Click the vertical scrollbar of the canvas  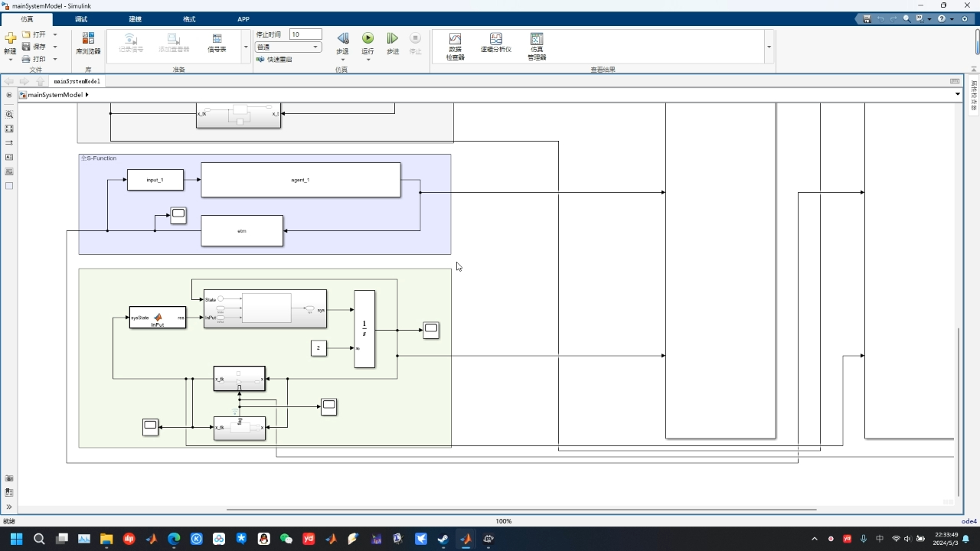pos(959,412)
